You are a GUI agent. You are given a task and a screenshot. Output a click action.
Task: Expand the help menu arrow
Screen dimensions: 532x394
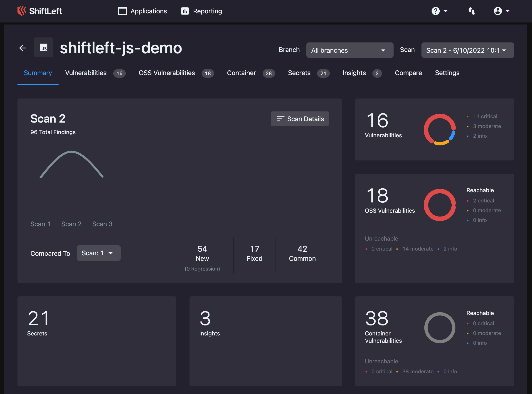446,11
